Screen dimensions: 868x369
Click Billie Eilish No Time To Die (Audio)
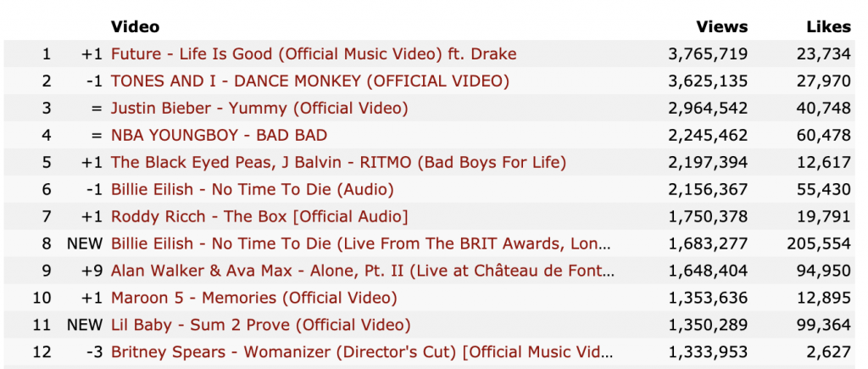(252, 190)
